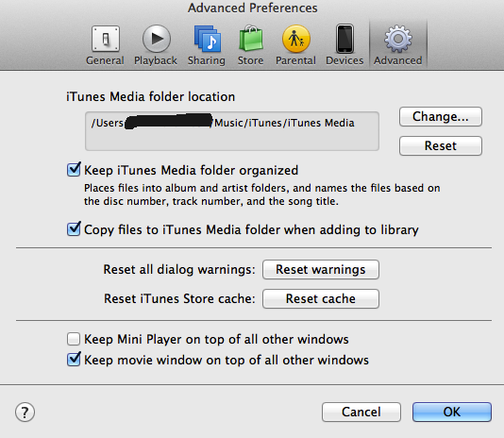Reset the iTunes Media folder location

[x=441, y=145]
